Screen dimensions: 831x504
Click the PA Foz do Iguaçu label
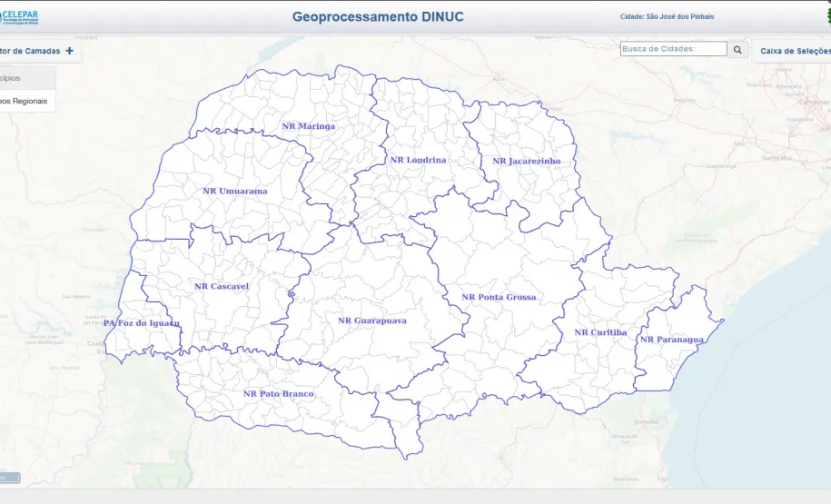(x=141, y=323)
